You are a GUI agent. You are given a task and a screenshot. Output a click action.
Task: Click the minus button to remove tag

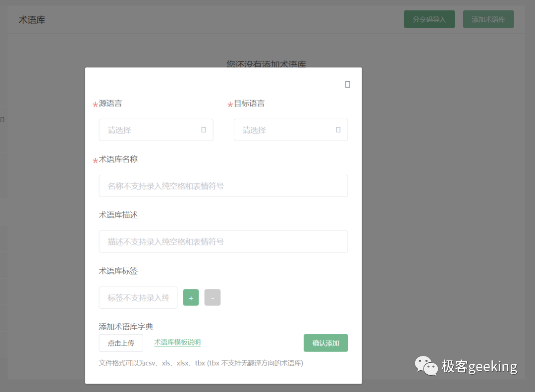(x=213, y=297)
